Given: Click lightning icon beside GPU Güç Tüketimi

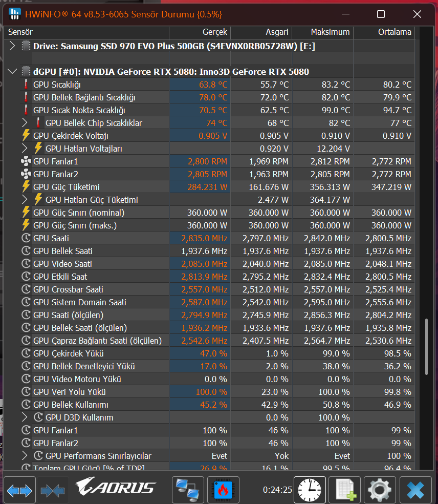Looking at the screenshot, I should click(x=26, y=187).
